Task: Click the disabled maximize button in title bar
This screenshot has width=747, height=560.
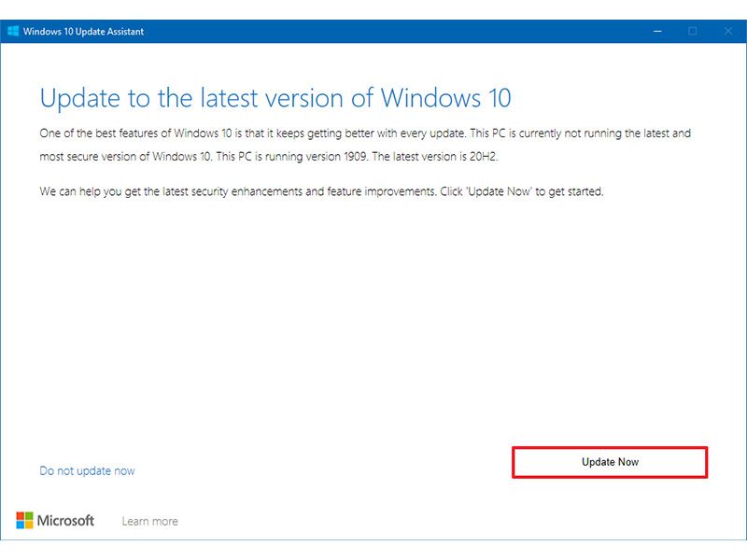Action: tap(693, 31)
